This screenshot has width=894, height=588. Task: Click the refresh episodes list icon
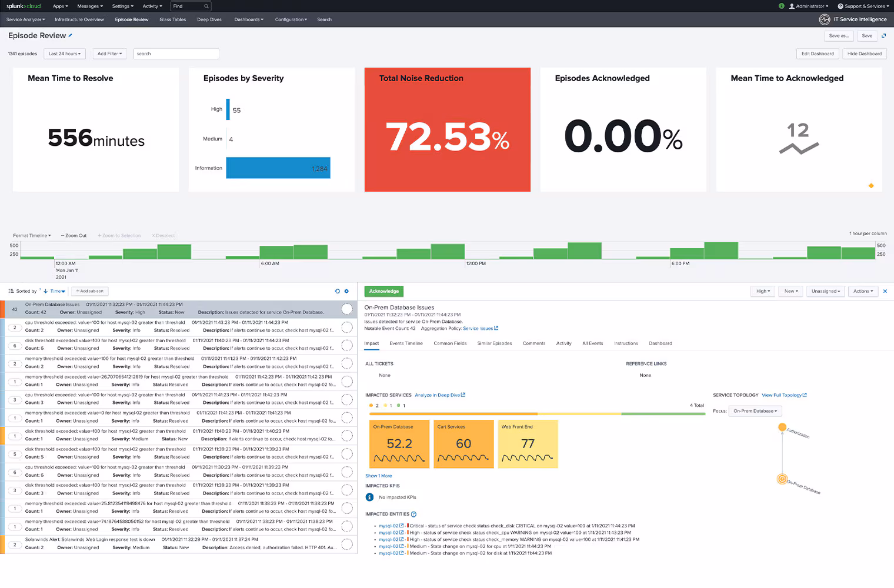point(337,291)
